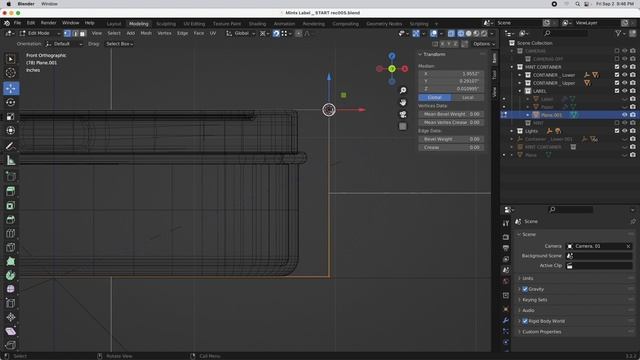Select the Scale tool in the left toolbar
640x360 pixels.
click(x=11, y=117)
